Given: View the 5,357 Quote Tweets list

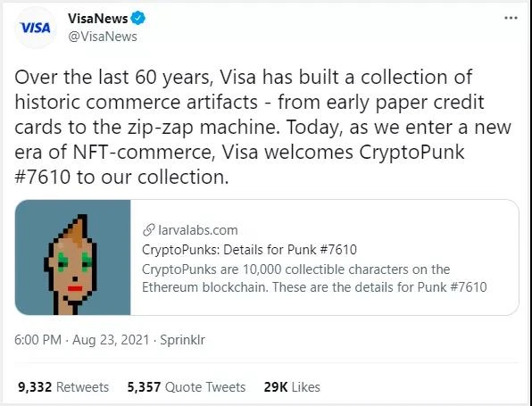Looking at the screenshot, I should [187, 387].
